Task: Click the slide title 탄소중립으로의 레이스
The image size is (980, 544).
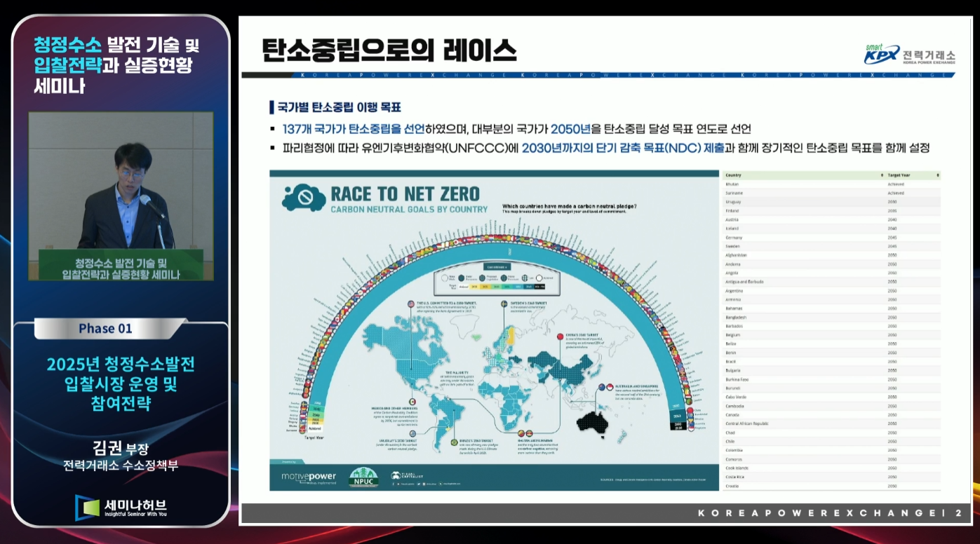Action: coord(389,51)
